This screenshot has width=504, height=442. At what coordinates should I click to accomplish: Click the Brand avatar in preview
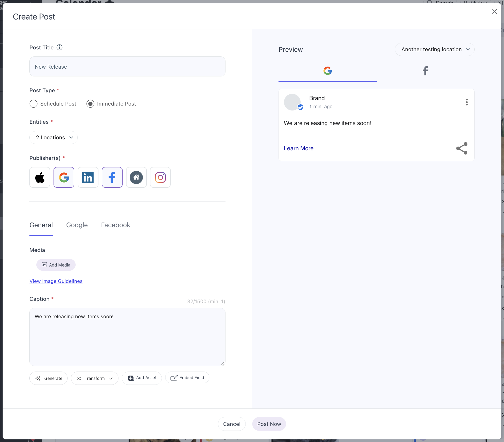pyautogui.click(x=292, y=102)
